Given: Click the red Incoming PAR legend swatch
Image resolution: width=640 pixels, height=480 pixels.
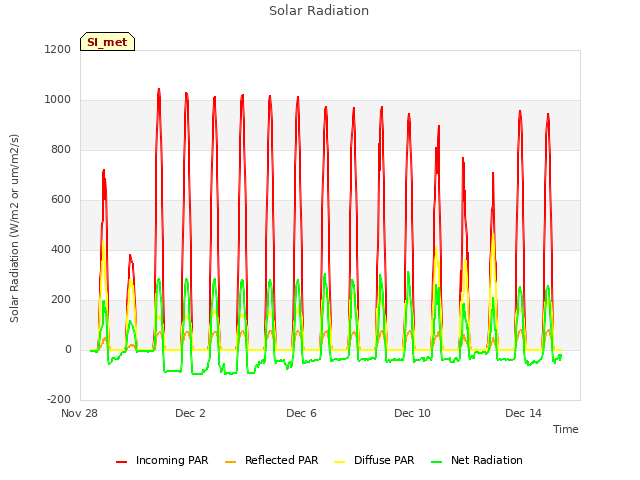Looking at the screenshot, I should (122, 462).
